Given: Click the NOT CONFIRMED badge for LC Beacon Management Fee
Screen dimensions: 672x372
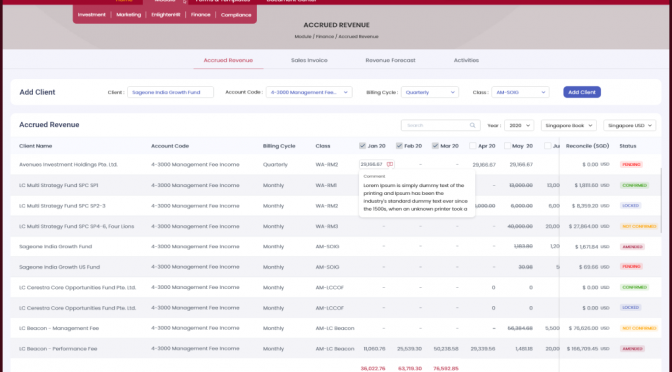Looking at the screenshot, I should tap(639, 328).
